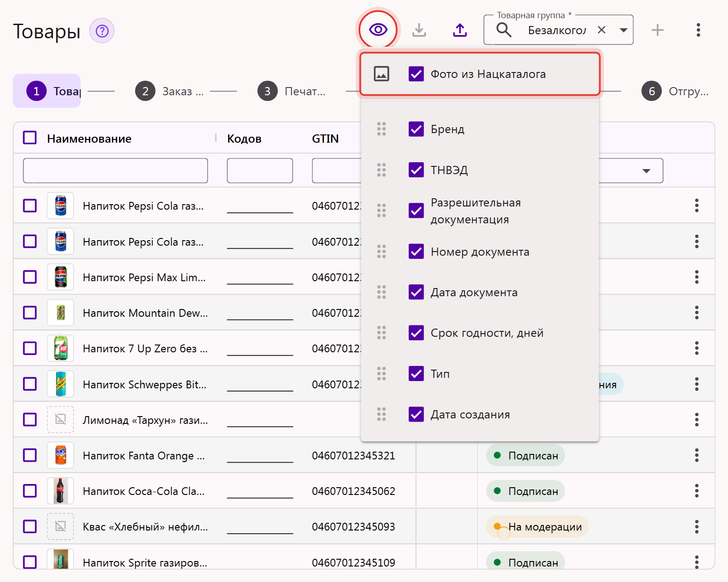Click the drag handle beside ТНВЭД
The height and width of the screenshot is (582, 728).
(x=381, y=170)
